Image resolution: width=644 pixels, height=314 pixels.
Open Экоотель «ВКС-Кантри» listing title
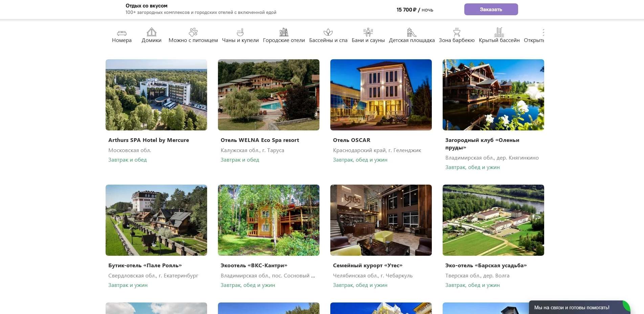point(254,266)
